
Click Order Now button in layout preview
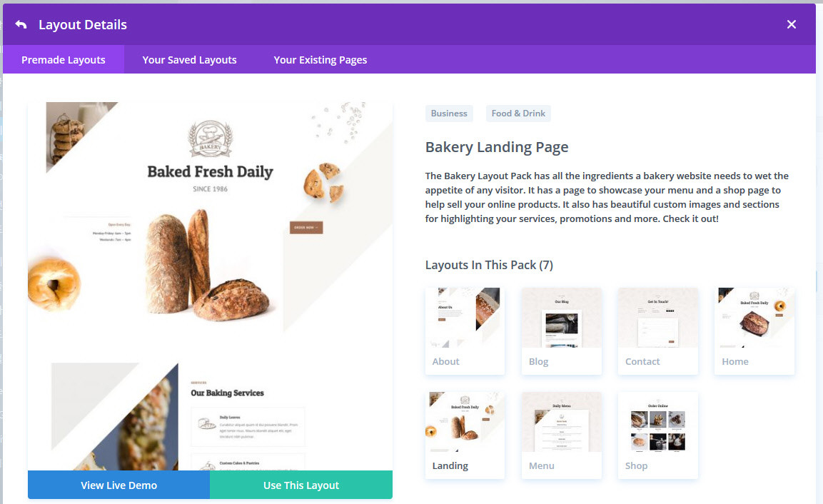coord(306,227)
